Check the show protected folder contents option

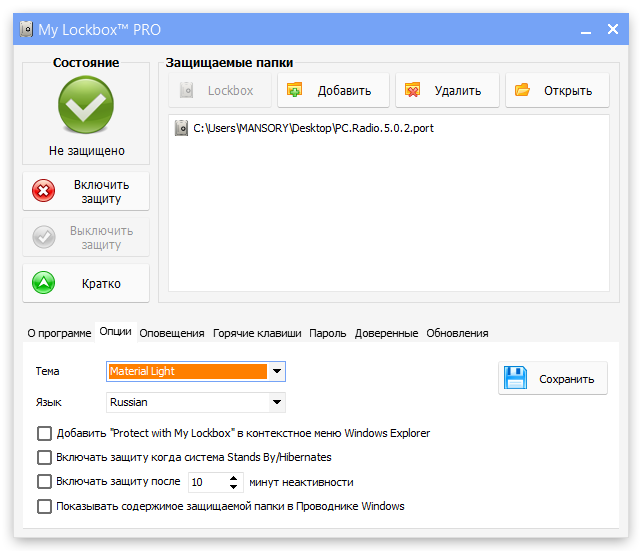click(44, 506)
